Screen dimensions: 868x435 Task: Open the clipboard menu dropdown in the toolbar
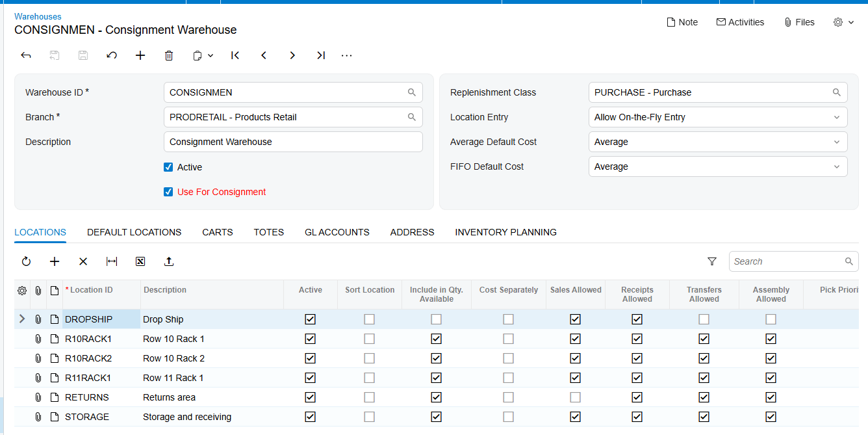pyautogui.click(x=203, y=56)
